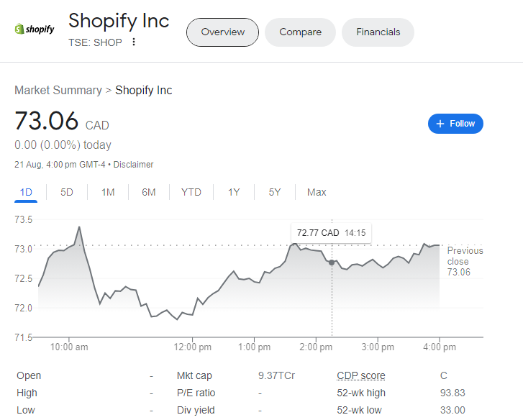Open the Compare tab
Viewport: 523px width, 420px height.
click(300, 32)
